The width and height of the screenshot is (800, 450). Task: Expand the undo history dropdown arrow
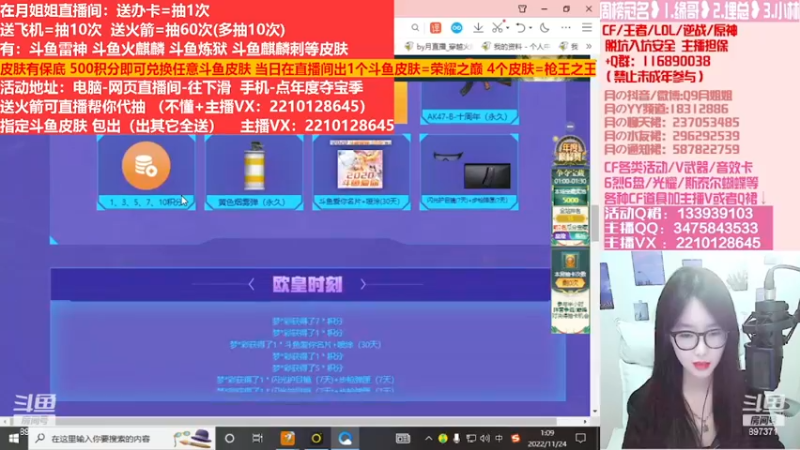coord(531,28)
